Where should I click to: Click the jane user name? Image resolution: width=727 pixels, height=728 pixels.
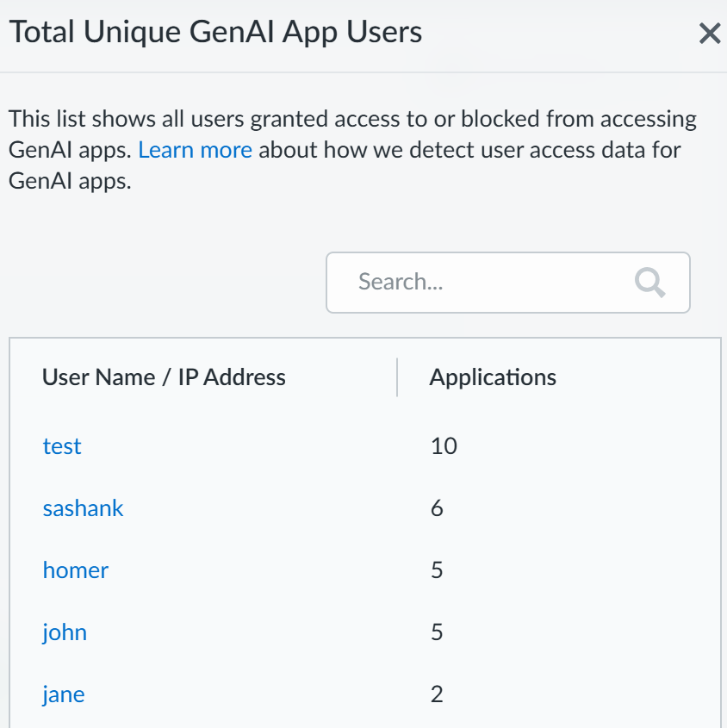point(64,694)
